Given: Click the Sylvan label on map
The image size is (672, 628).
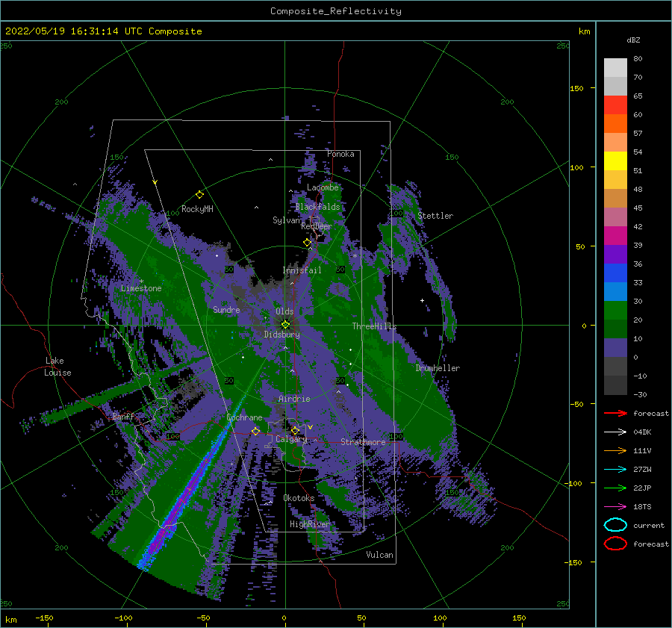Looking at the screenshot, I should (286, 220).
